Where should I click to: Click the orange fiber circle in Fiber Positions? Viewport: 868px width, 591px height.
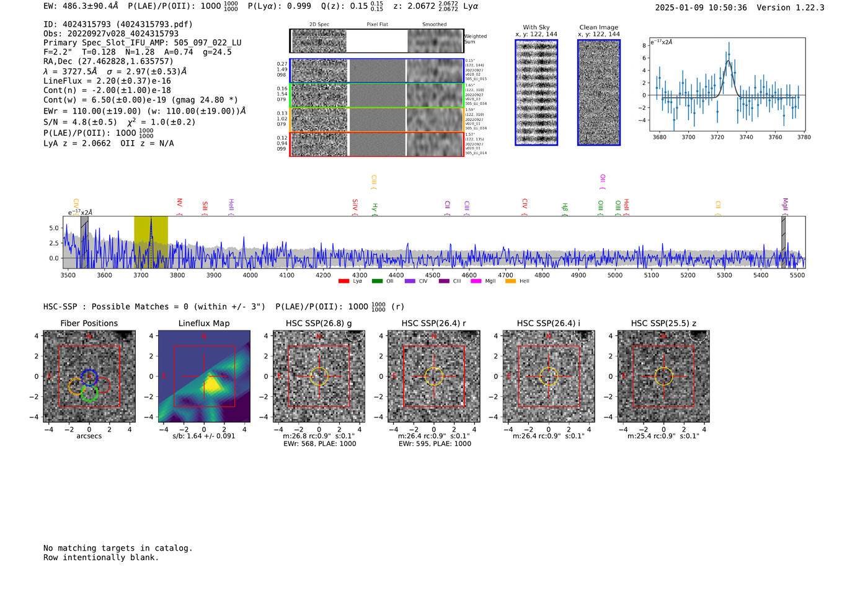pyautogui.click(x=76, y=387)
